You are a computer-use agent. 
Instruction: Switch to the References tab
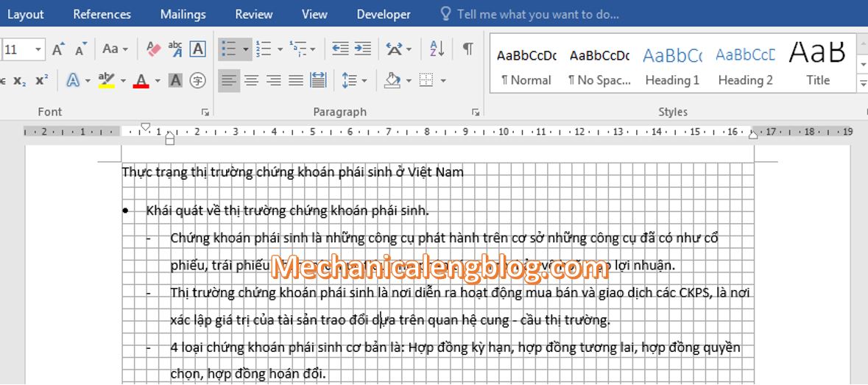click(102, 15)
